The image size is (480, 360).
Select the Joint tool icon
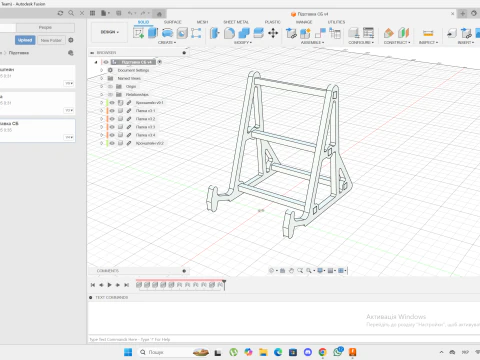(320, 33)
